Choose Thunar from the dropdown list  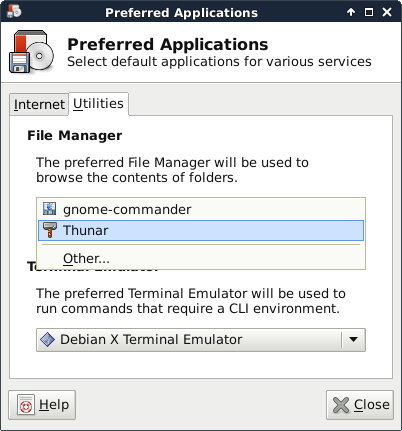tap(201, 230)
